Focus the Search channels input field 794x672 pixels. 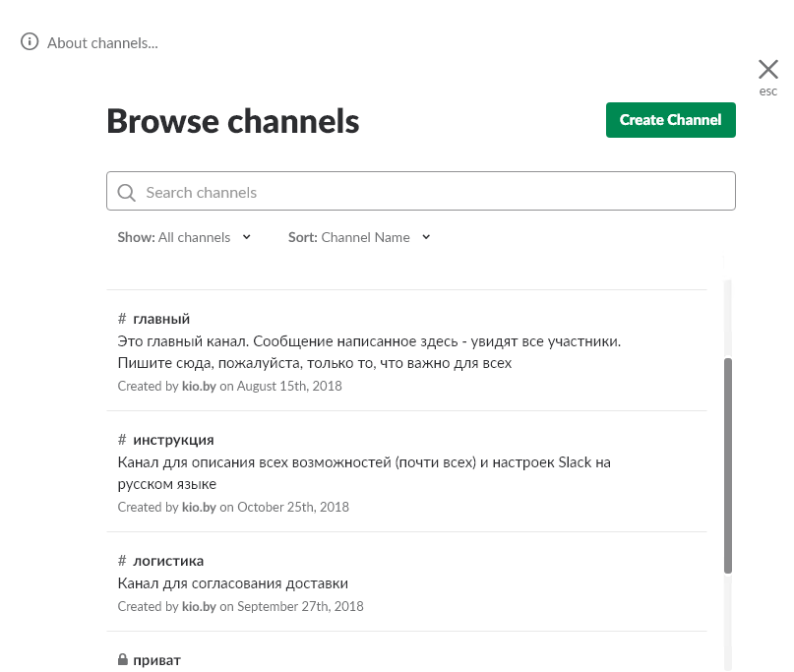click(433, 192)
